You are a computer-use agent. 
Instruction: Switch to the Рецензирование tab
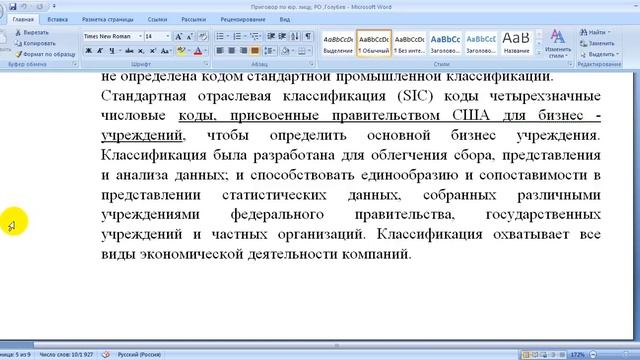point(243,19)
